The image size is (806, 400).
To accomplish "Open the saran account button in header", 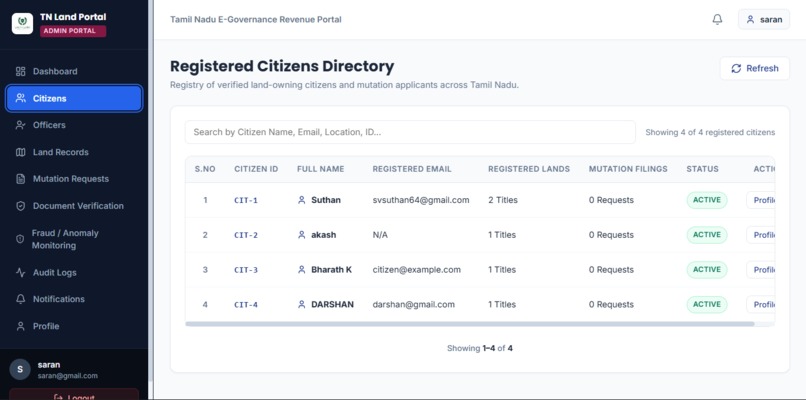I will pos(764,20).
